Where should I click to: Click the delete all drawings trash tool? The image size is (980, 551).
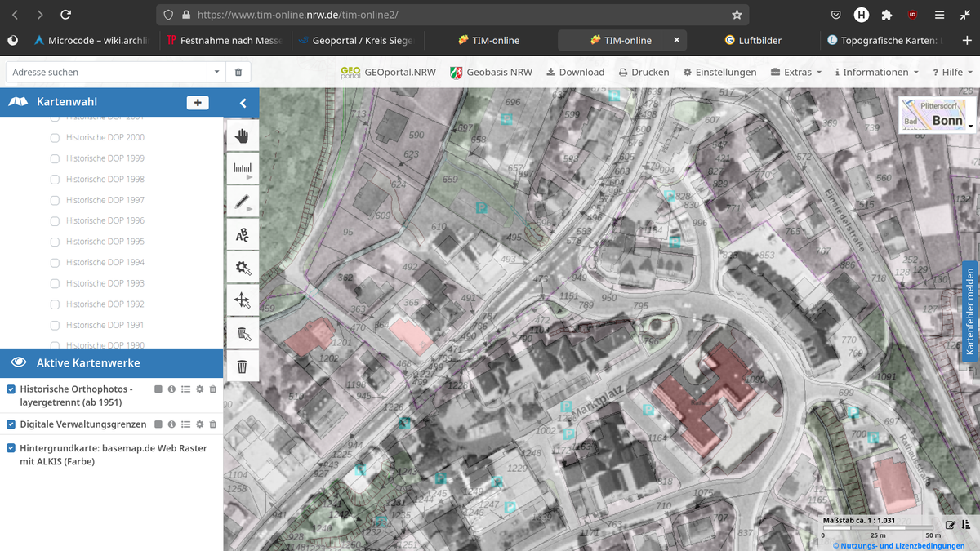[242, 366]
